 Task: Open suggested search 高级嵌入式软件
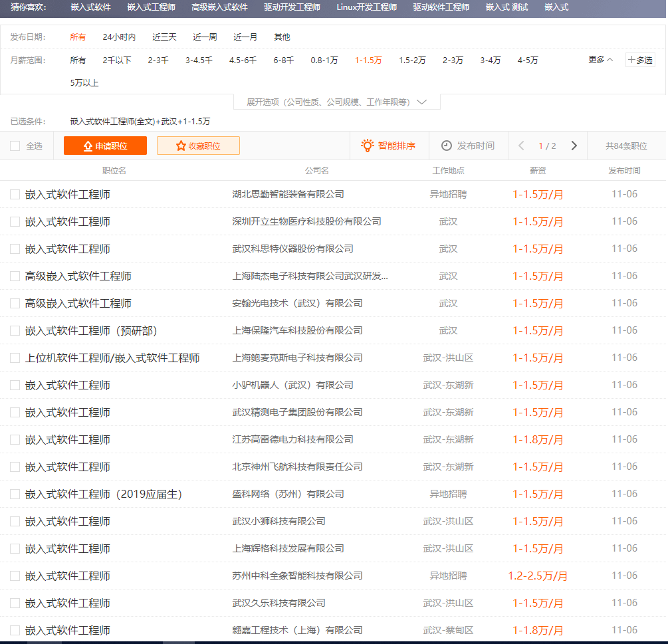point(219,7)
